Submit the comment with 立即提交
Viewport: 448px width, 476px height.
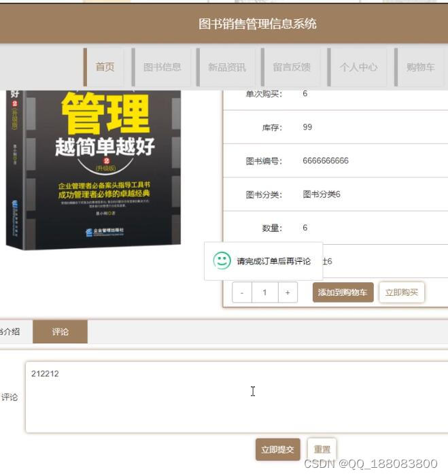pyautogui.click(x=278, y=449)
